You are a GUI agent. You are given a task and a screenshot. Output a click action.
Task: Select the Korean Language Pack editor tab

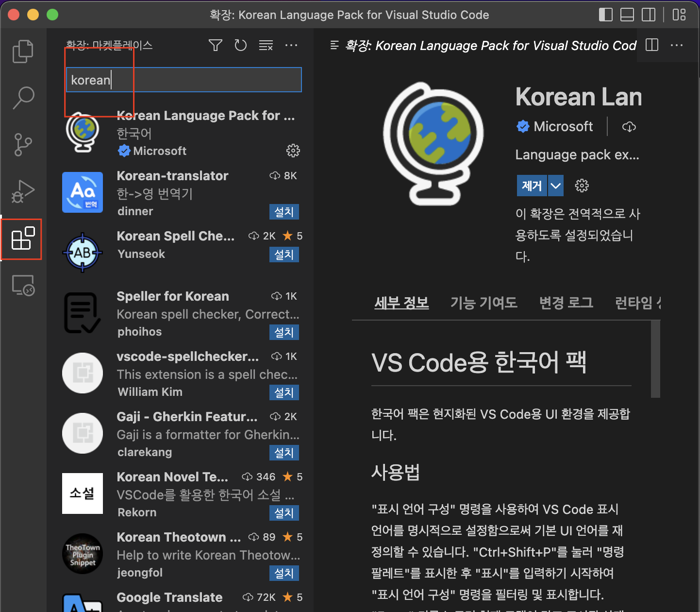[x=483, y=45]
